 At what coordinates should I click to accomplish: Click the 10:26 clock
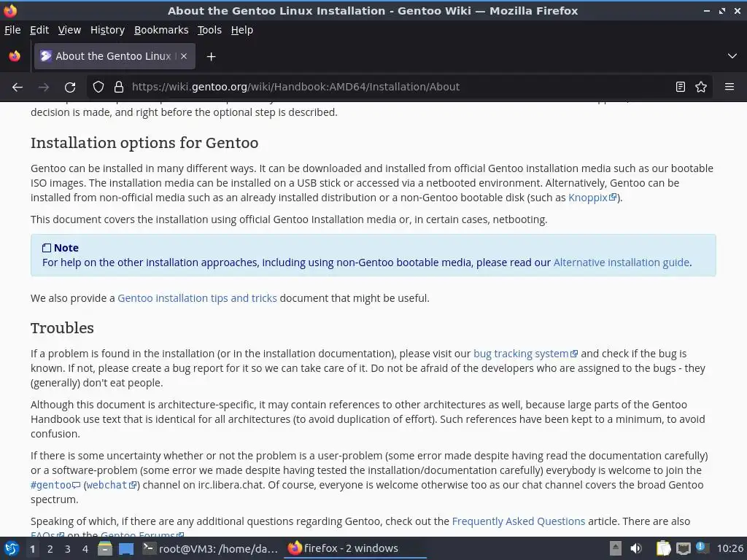(729, 548)
